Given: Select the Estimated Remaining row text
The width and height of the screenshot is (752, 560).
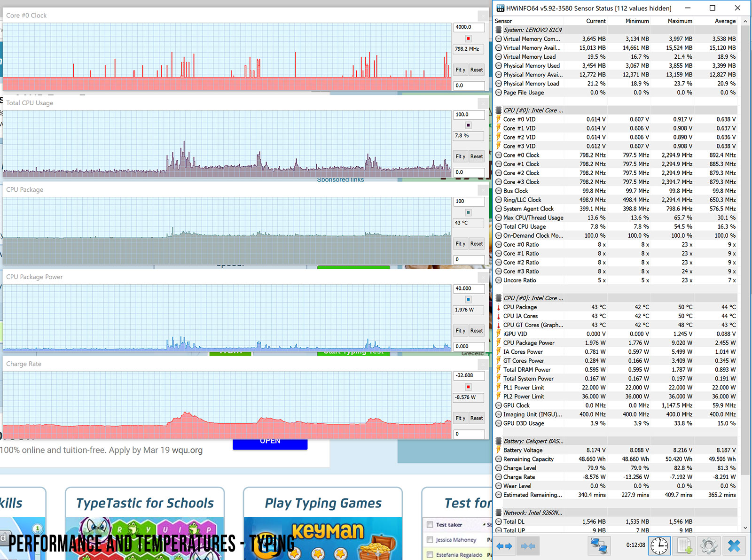Looking at the screenshot, I should [x=533, y=495].
